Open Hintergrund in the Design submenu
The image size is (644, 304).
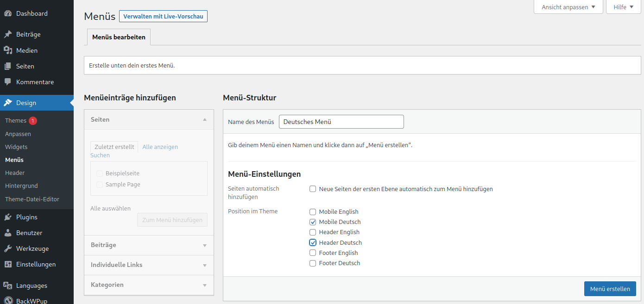tap(21, 186)
